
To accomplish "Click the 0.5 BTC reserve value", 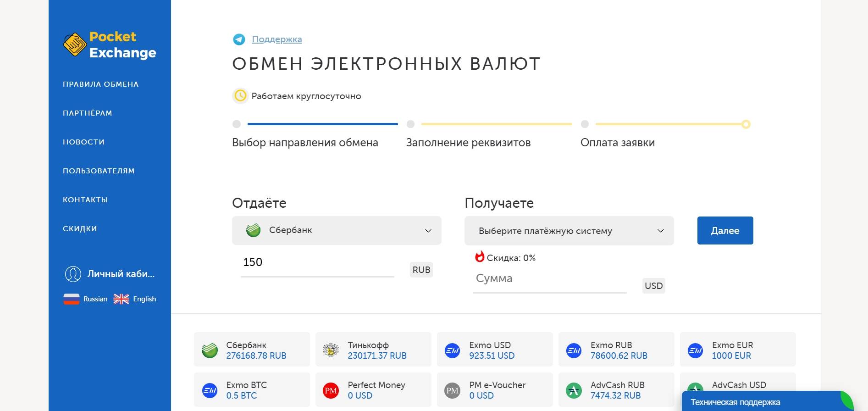I will point(242,395).
